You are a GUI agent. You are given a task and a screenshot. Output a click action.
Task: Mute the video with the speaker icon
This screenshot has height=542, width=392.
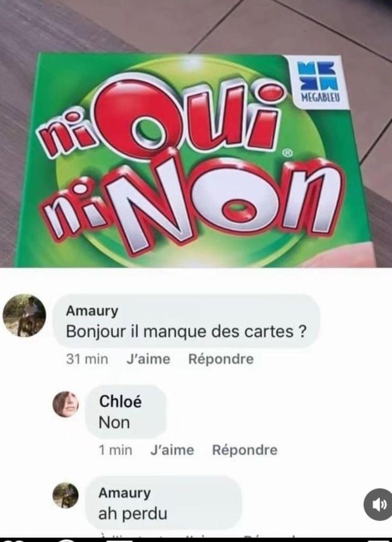(x=379, y=504)
